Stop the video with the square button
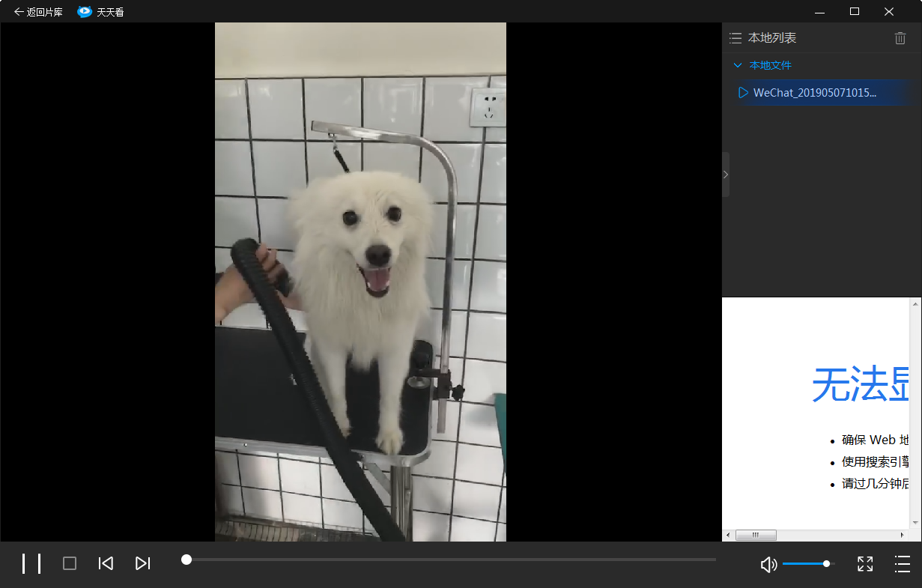 coord(70,563)
